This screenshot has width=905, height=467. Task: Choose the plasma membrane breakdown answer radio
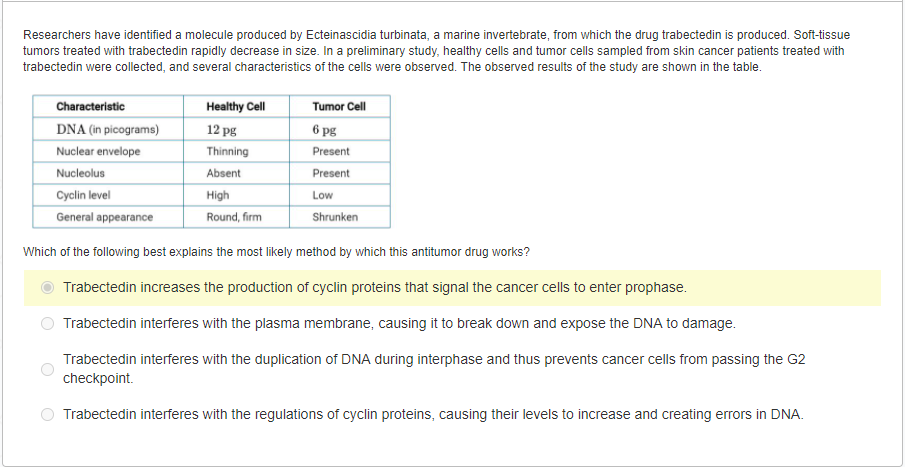[x=48, y=324]
